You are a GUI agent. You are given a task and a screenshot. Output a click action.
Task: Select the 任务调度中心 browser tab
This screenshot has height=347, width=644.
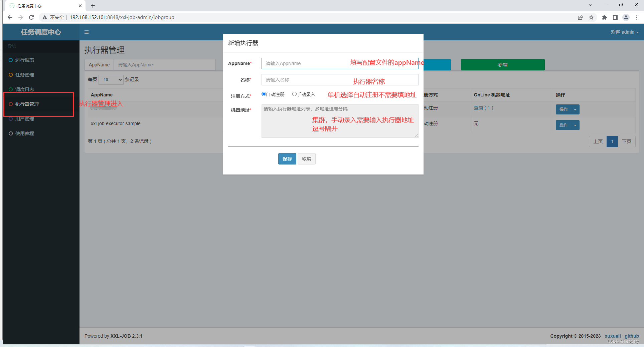pos(46,6)
